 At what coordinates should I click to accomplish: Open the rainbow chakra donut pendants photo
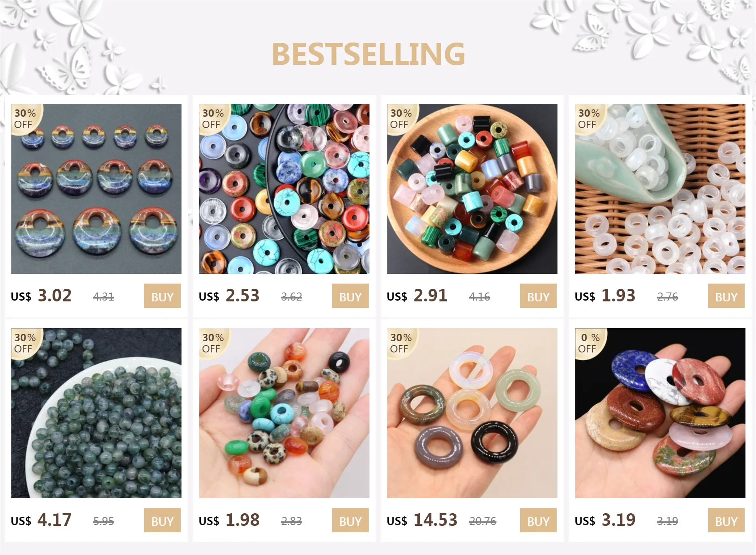(96, 189)
